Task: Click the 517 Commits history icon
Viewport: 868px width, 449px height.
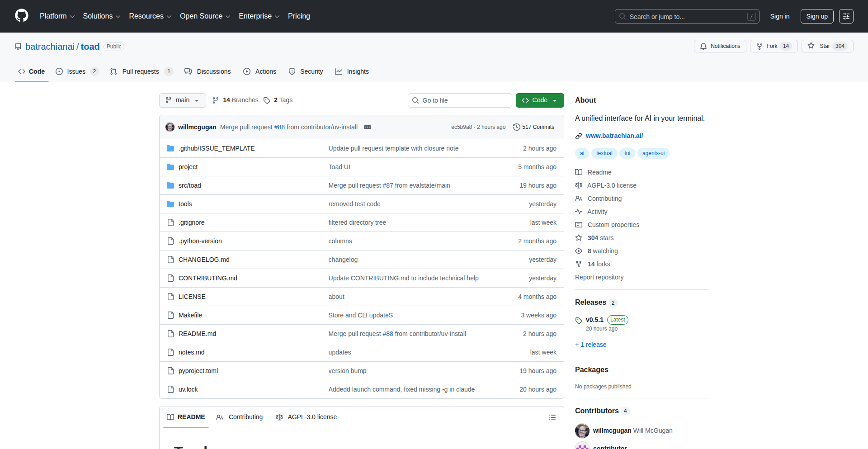Action: coord(516,127)
